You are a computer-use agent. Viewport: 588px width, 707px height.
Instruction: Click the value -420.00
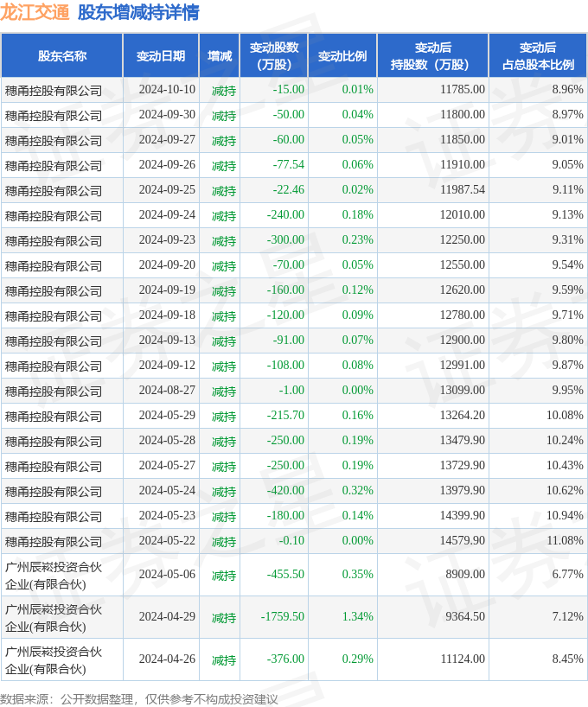[285, 490]
